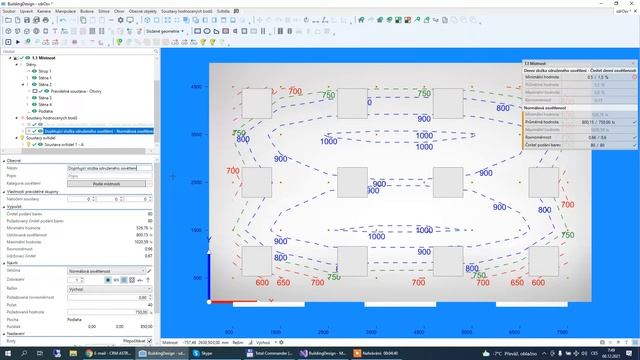
Task: Toggle visibility of Strop 1
Action: pos(35,71)
